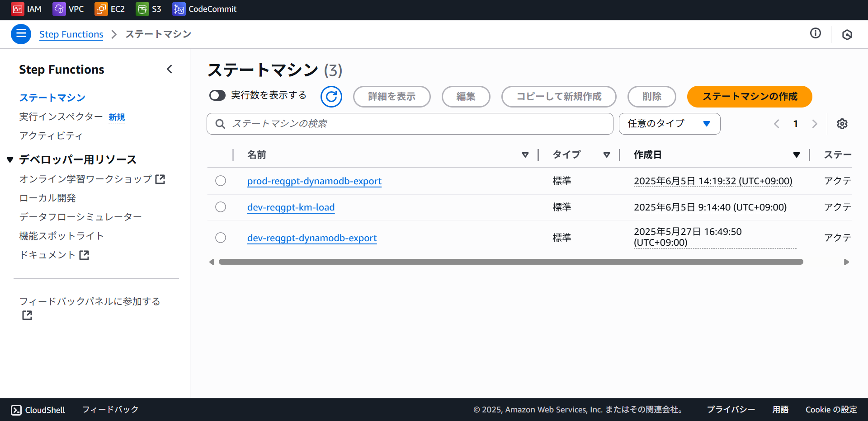Open dev-reqgpt-dynamodb-export state machine link

[x=312, y=238]
